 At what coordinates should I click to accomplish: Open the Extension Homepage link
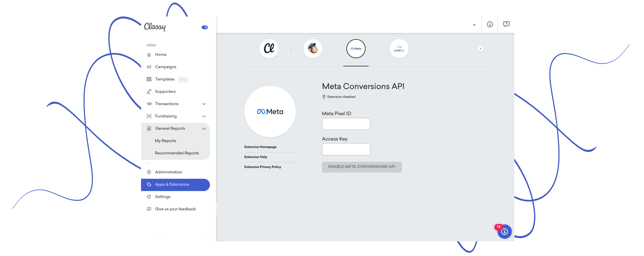[260, 147]
